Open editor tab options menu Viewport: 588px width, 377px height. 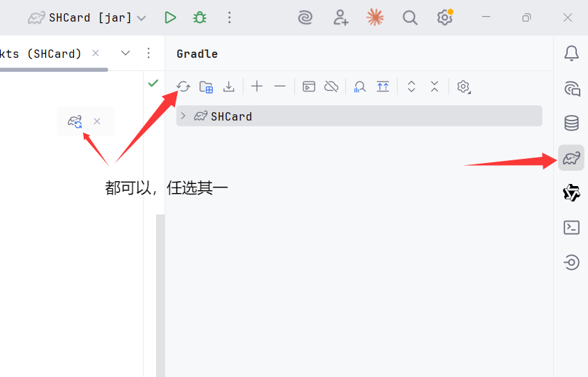[x=149, y=53]
